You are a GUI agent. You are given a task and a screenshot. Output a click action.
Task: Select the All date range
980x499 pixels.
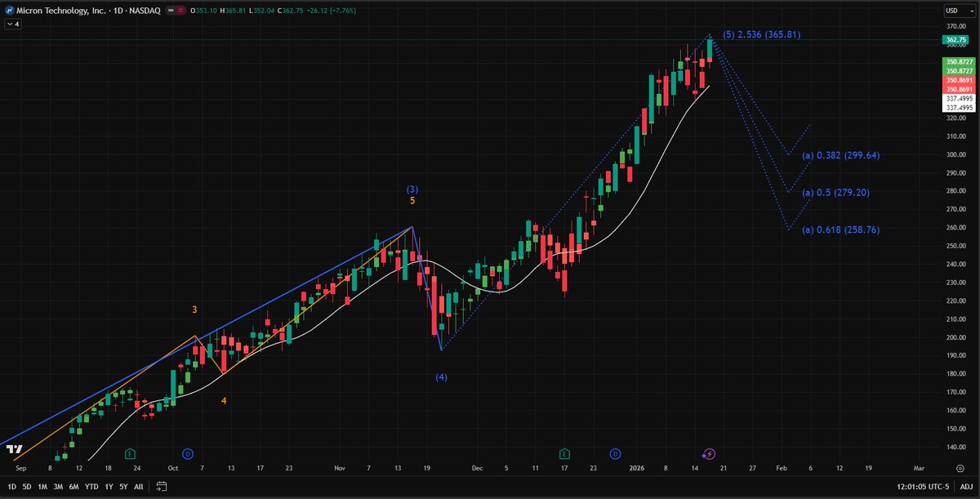click(138, 486)
